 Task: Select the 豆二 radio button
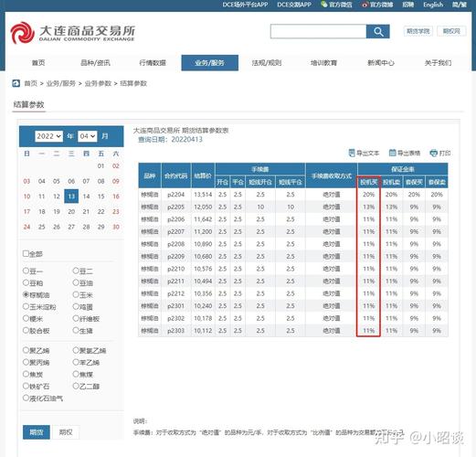click(x=76, y=271)
